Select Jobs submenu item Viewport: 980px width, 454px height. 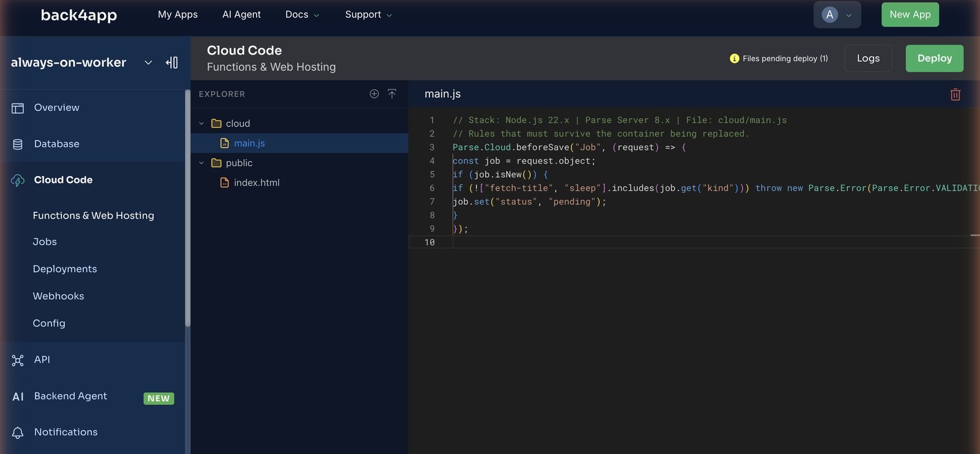click(45, 242)
